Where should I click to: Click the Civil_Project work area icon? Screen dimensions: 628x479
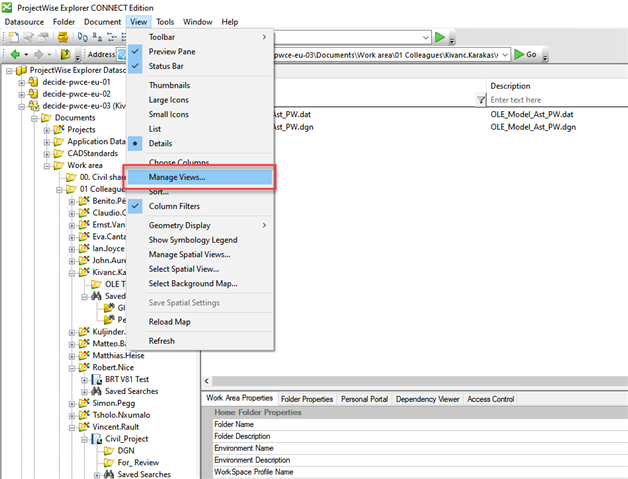click(x=97, y=439)
